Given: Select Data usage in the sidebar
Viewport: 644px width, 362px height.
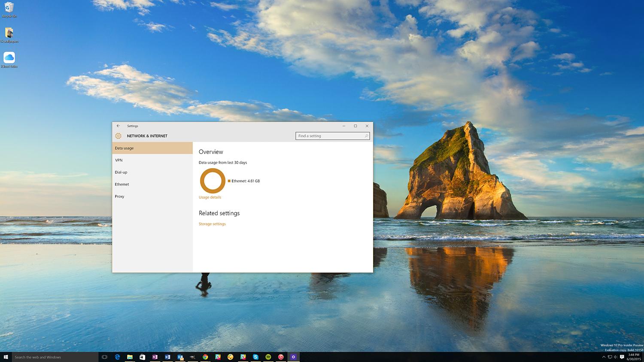Looking at the screenshot, I should [152, 148].
